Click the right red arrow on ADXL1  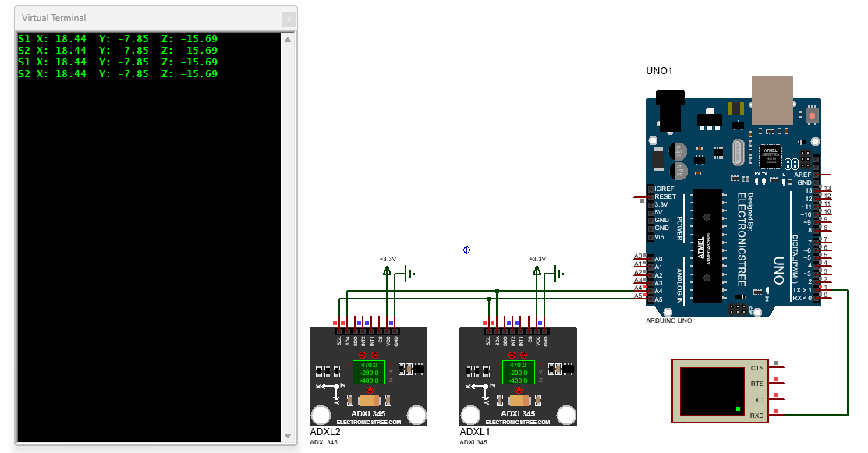524,355
